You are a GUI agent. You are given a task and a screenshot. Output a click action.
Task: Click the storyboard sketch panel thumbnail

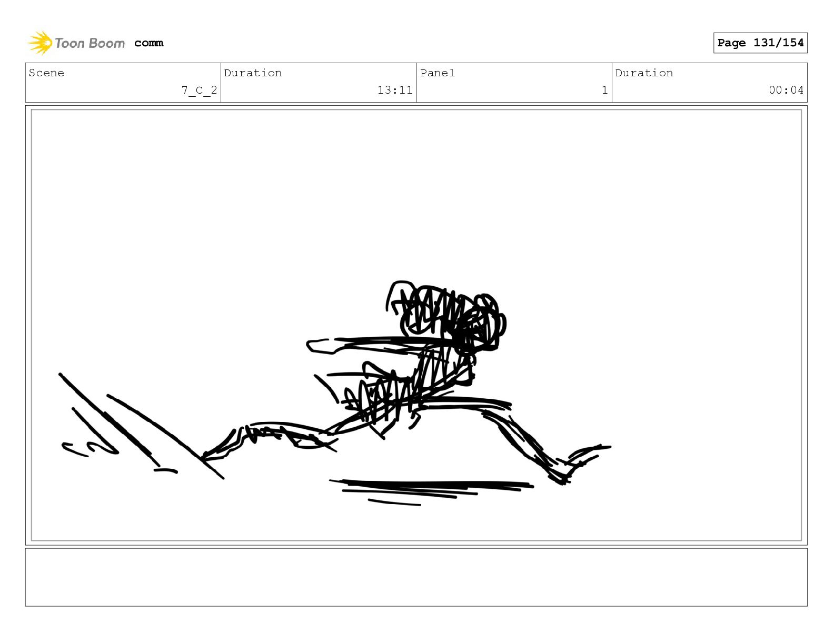pyautogui.click(x=416, y=325)
